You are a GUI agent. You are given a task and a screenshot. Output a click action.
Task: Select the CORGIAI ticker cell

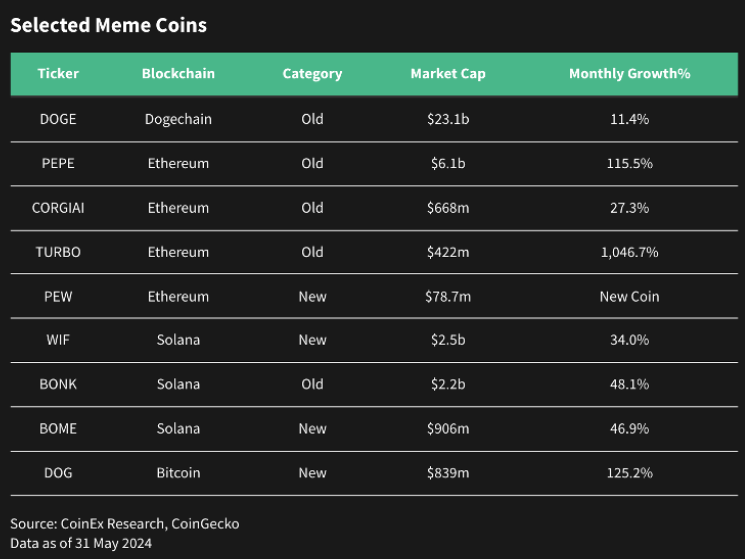(58, 208)
